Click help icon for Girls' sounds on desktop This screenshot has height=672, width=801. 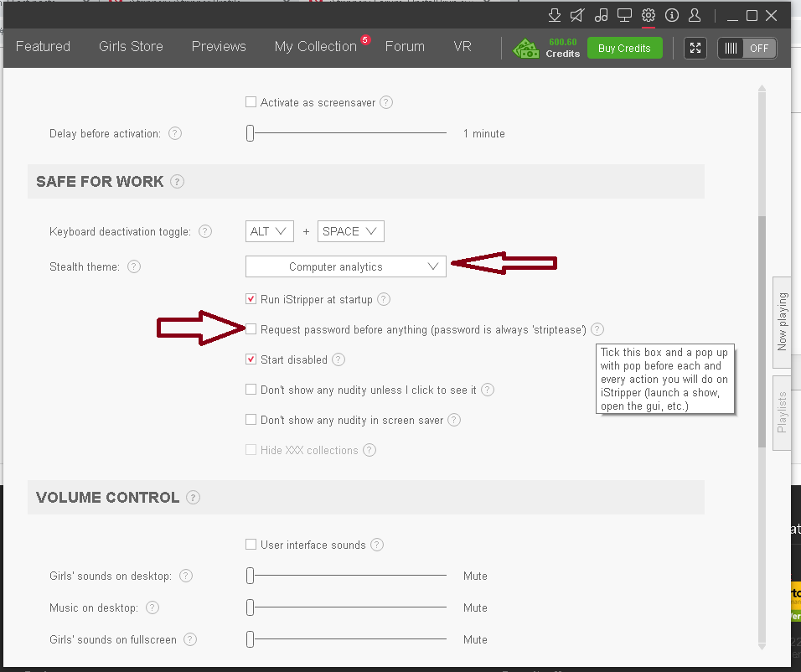click(x=186, y=576)
